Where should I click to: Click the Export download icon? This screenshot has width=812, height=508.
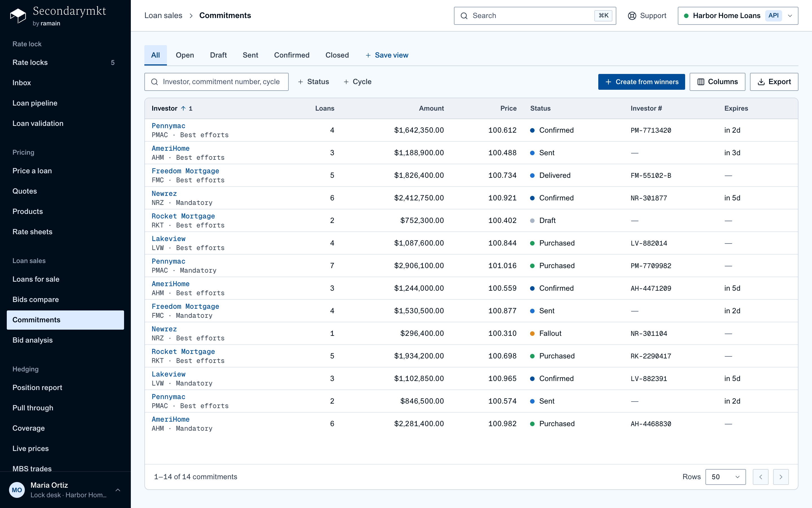[x=761, y=82]
